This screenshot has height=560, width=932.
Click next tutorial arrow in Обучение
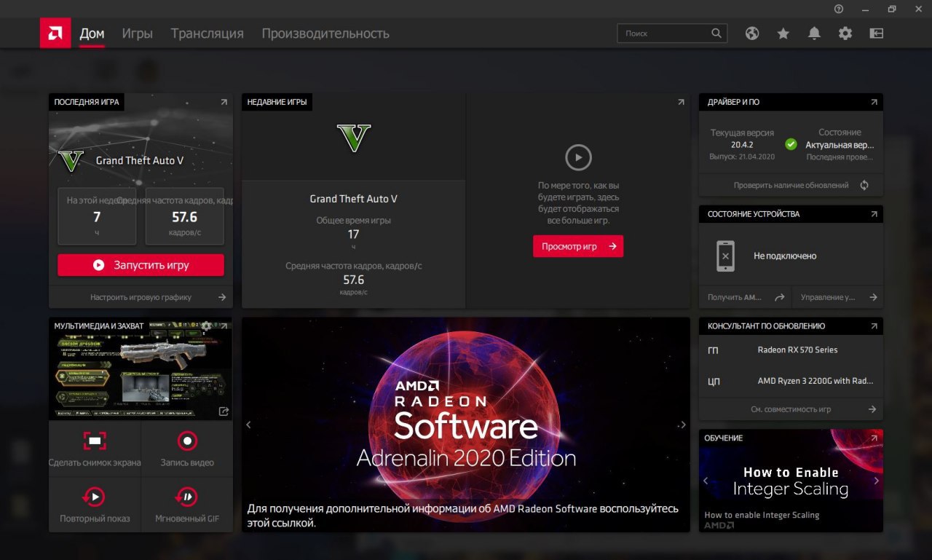tap(876, 481)
